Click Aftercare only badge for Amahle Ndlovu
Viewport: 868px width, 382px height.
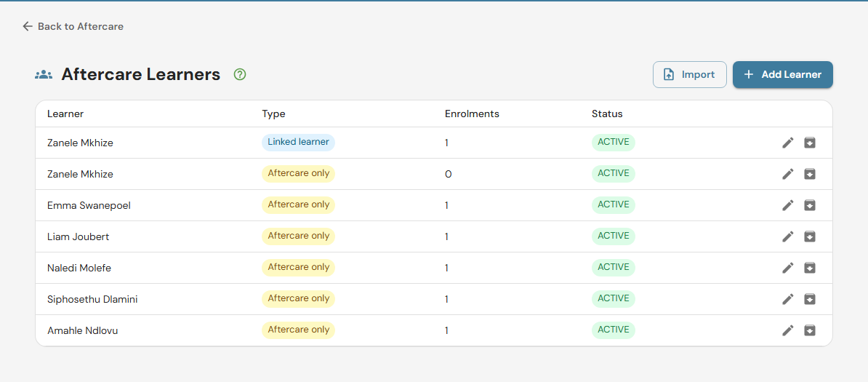[x=298, y=330]
